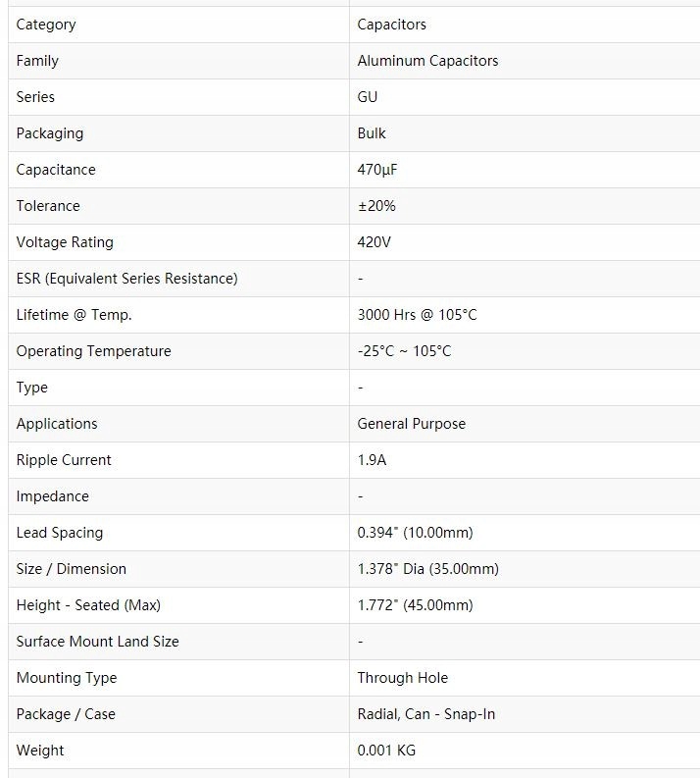Click the 1.378" Dia (35.00mm) value

pos(427,569)
